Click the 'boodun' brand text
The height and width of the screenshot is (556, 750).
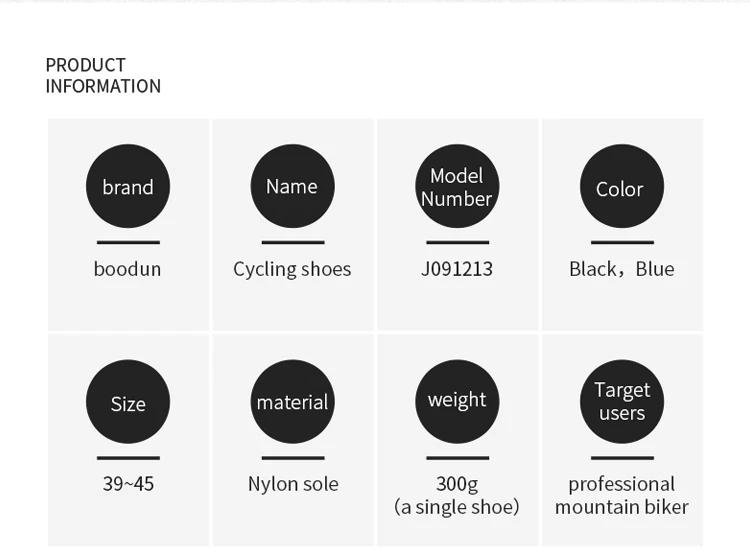(x=127, y=269)
